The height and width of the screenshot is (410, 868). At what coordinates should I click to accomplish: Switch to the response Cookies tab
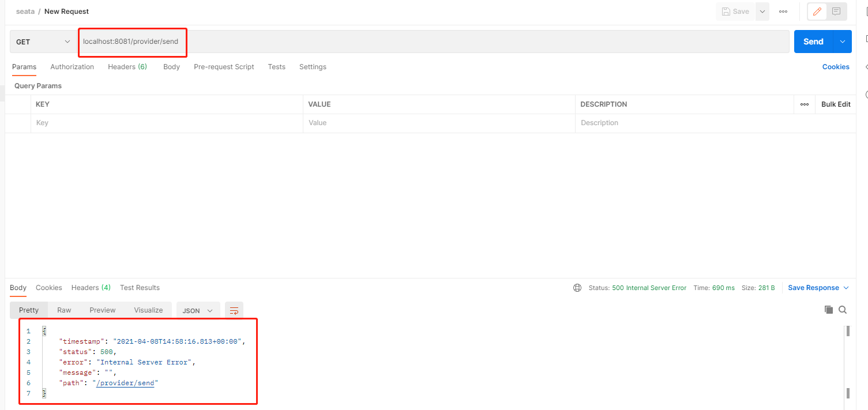click(x=49, y=288)
